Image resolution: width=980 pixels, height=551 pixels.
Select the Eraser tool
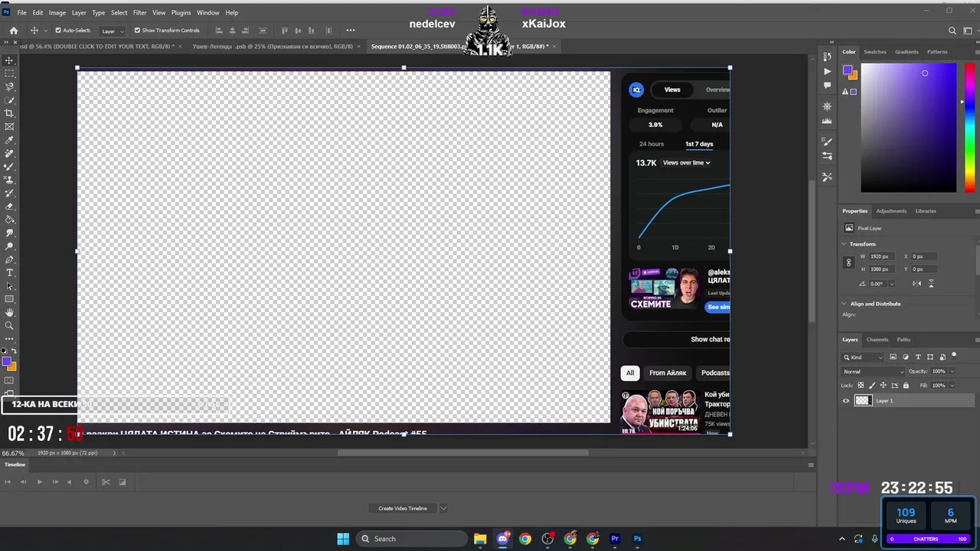(x=9, y=206)
